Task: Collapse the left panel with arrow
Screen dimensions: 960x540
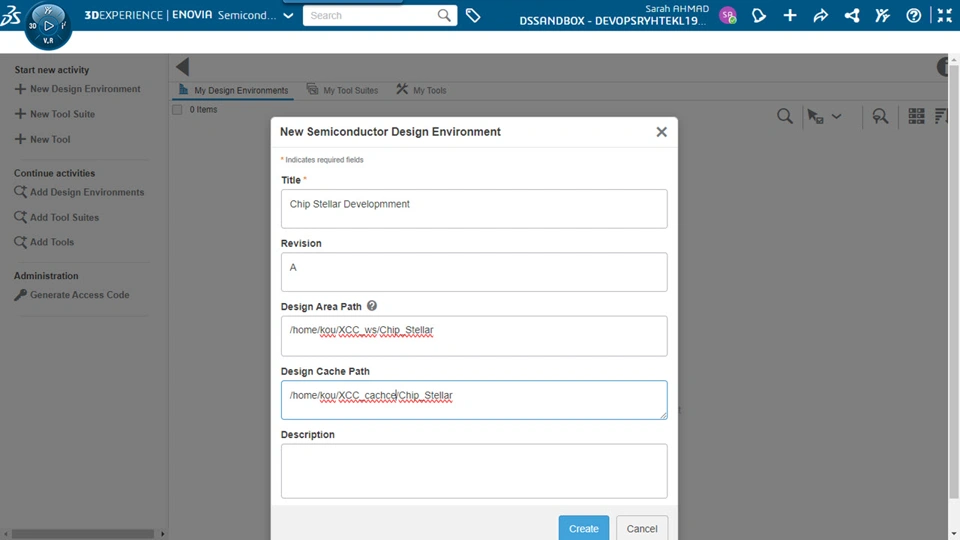Action: (182, 67)
